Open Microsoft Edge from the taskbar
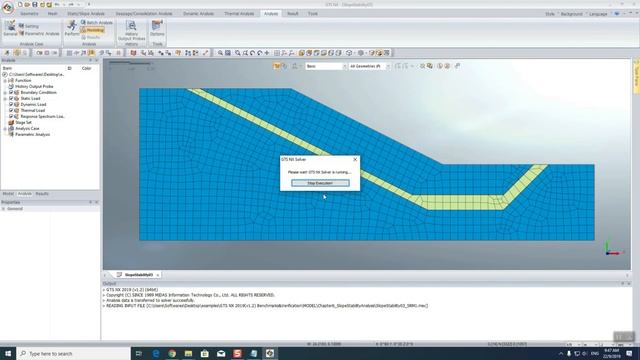Viewport: 640px width, 360px height. click(x=156, y=353)
